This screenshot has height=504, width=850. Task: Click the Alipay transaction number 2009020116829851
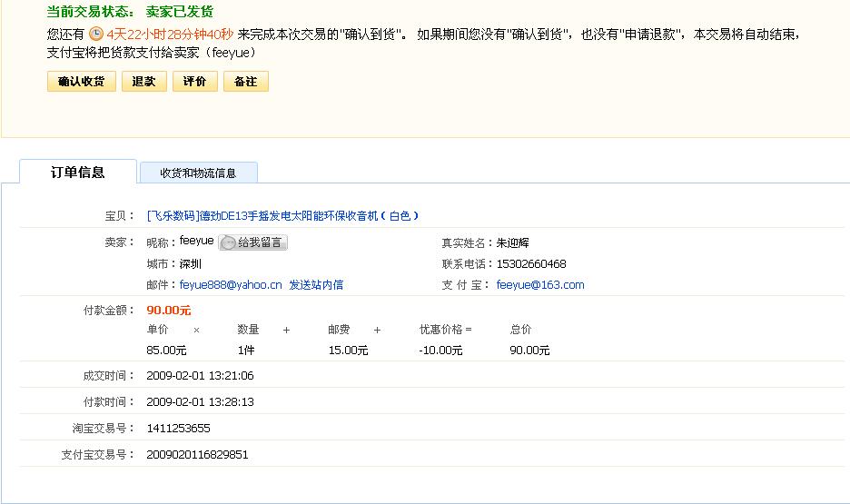click(197, 455)
